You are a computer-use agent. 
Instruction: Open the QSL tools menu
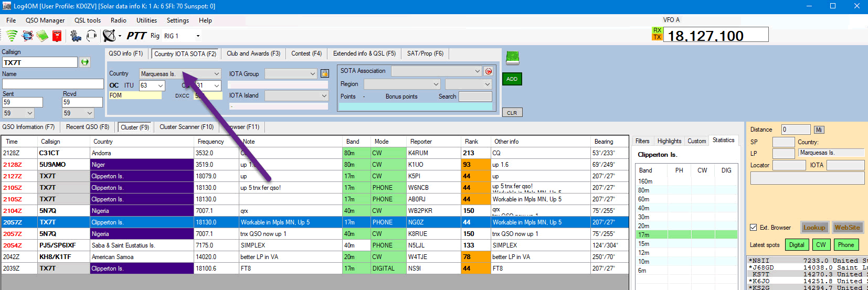point(88,20)
